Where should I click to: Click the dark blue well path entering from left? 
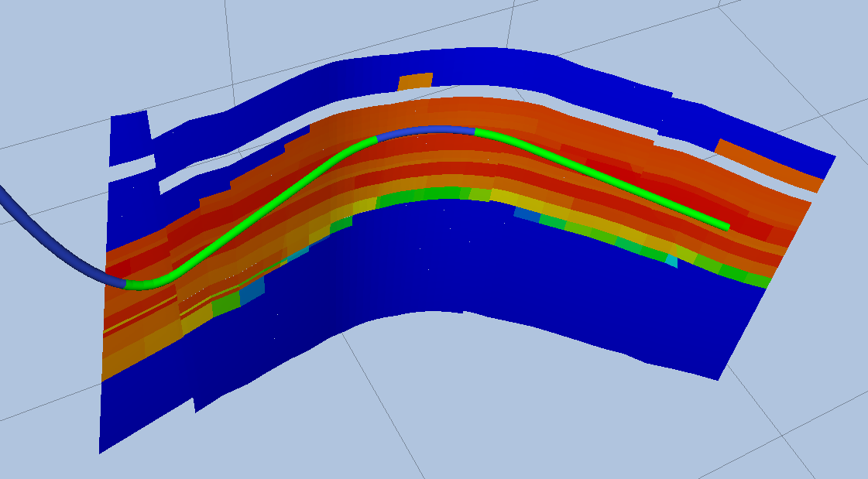(x=46, y=240)
